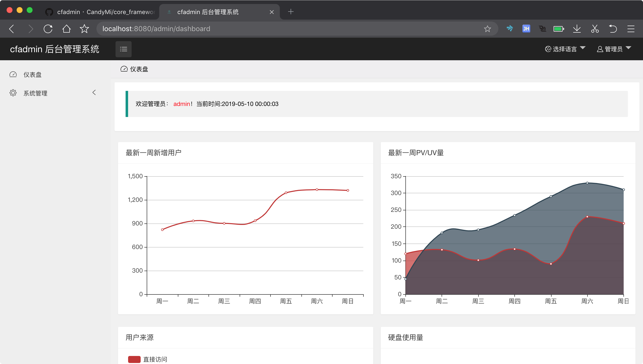643x364 pixels.
Task: Click the battery status icon in toolbar
Action: [559, 29]
